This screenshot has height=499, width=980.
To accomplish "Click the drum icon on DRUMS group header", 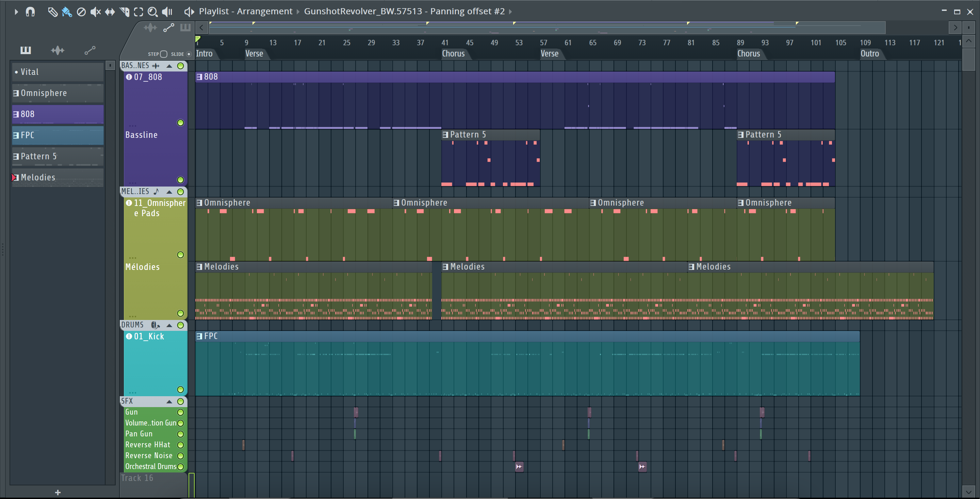I will click(155, 325).
